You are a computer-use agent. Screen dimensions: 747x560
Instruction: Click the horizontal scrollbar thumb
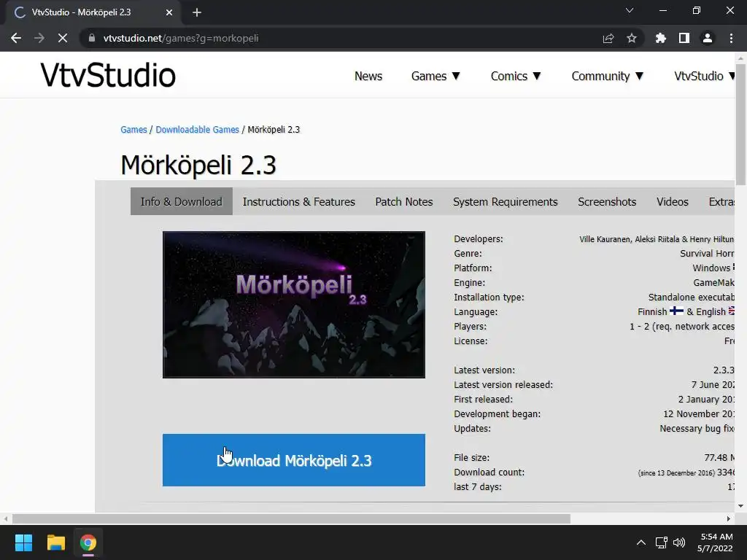coord(291,518)
